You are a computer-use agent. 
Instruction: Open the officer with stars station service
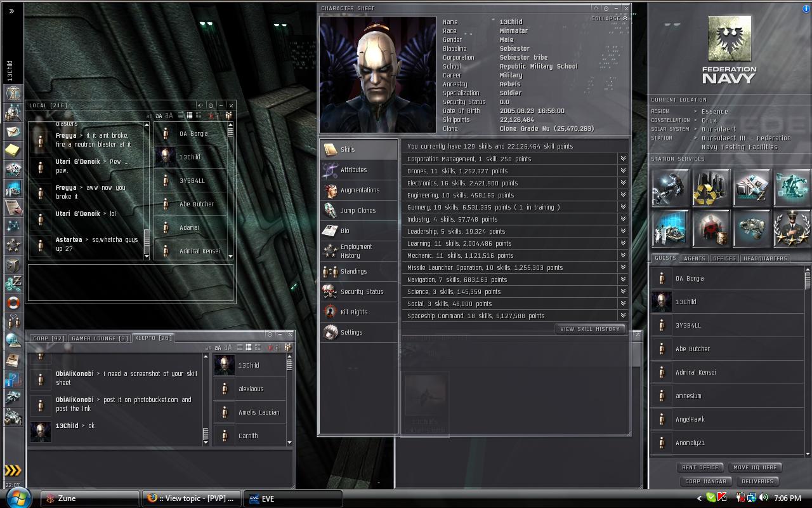click(792, 228)
